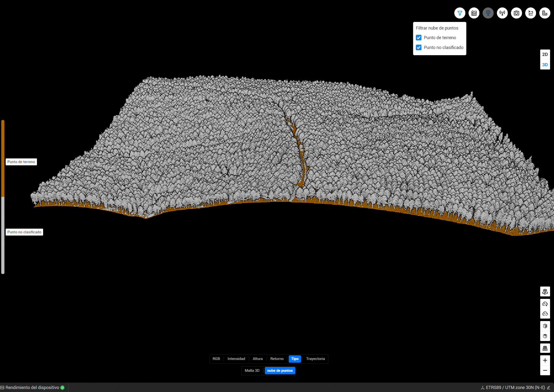Click the cloud icon with plus sign
This screenshot has height=392, width=554.
(x=545, y=304)
